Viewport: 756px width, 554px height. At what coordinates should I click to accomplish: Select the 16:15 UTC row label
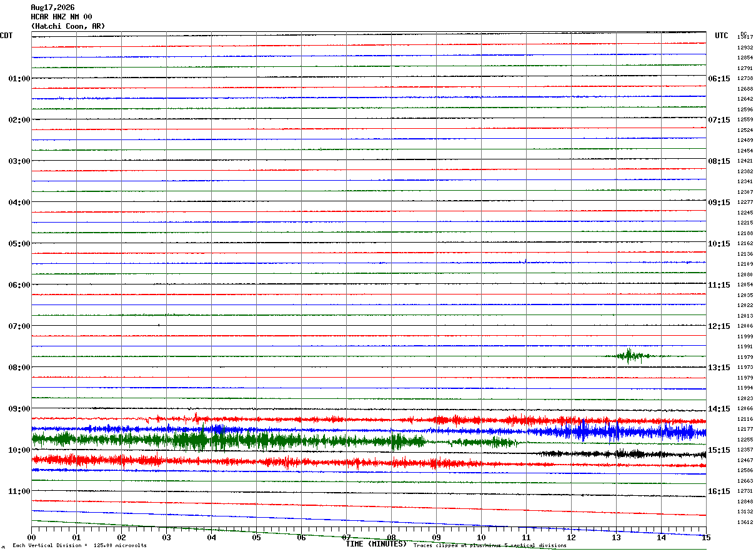(719, 491)
